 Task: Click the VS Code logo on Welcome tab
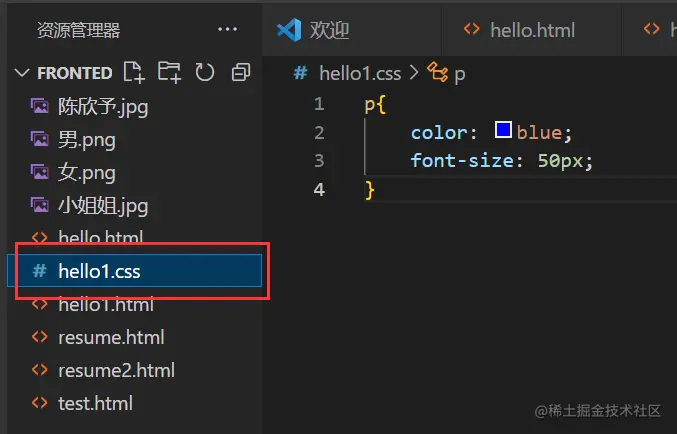pyautogui.click(x=289, y=30)
